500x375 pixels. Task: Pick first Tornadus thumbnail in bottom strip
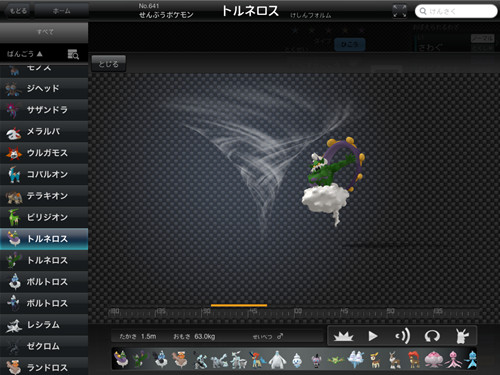(121, 359)
